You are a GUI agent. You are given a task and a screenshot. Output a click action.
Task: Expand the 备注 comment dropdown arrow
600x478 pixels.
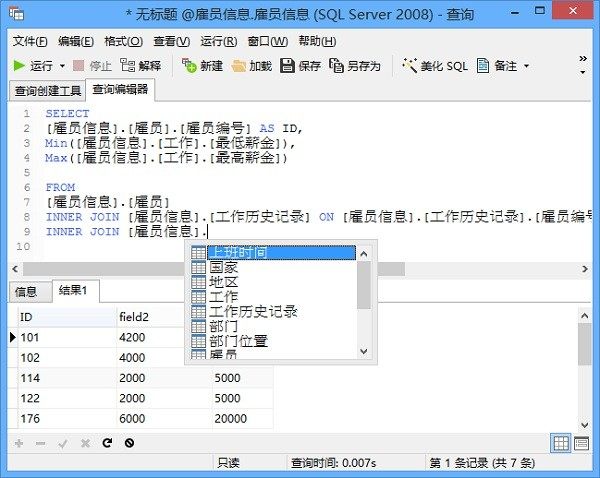pos(527,66)
